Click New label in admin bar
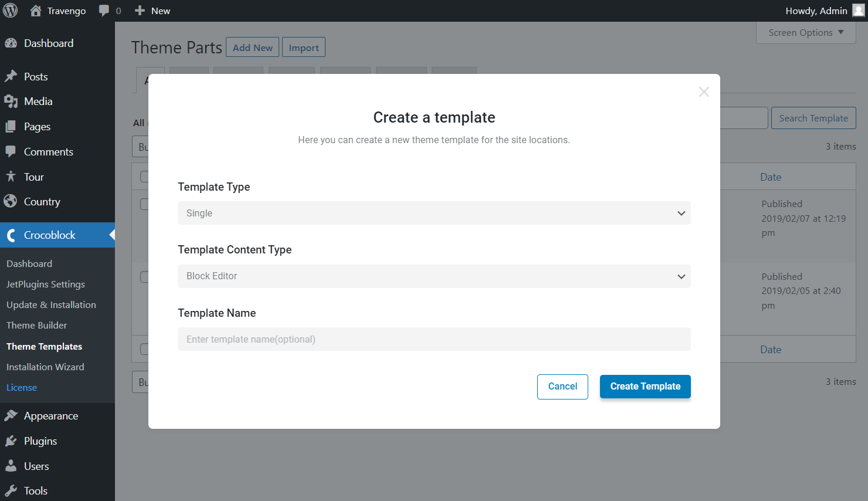This screenshot has width=868, height=501. click(x=161, y=11)
